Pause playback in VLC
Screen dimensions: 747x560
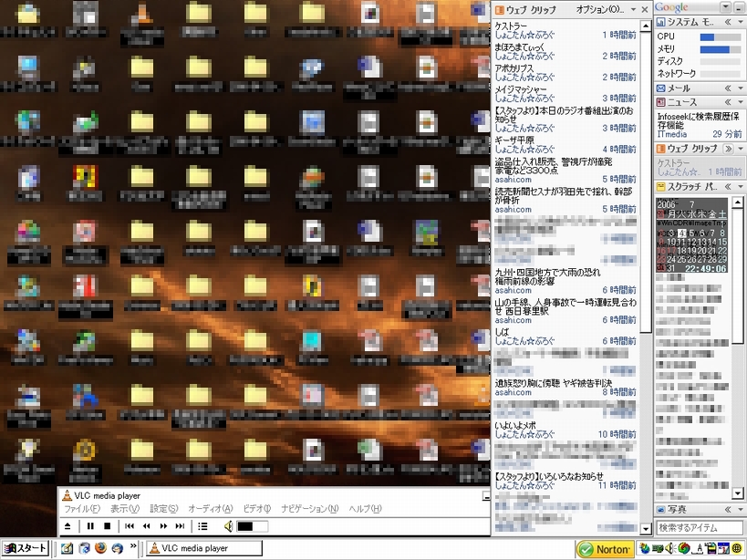(x=90, y=526)
